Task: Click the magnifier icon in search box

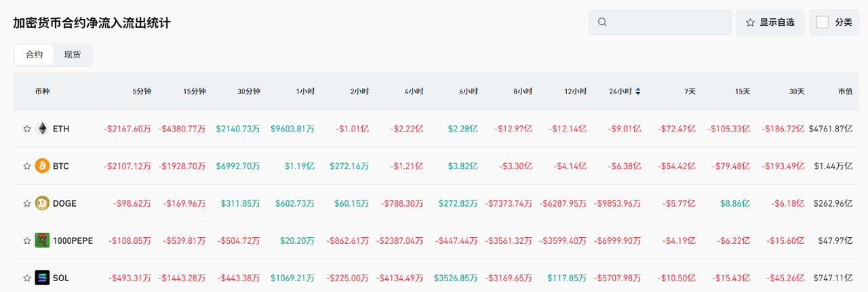Action: pyautogui.click(x=602, y=22)
